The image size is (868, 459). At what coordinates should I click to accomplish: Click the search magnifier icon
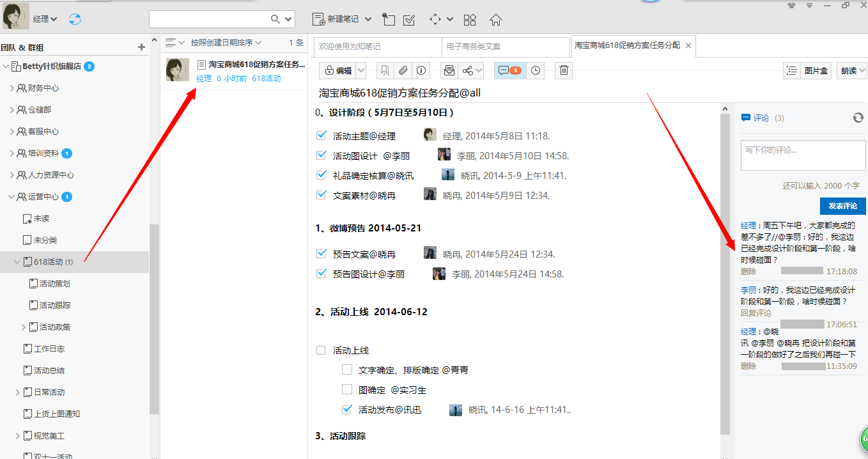(x=276, y=19)
